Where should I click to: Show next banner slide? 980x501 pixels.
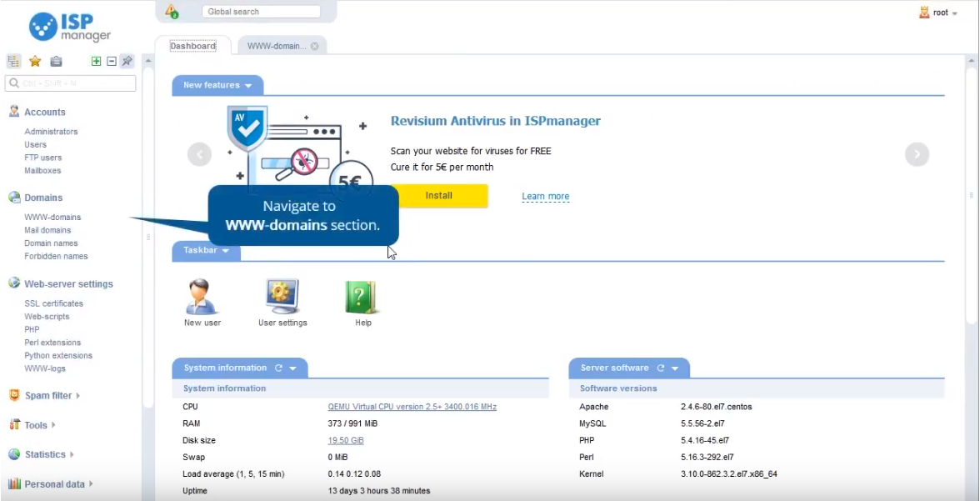pos(917,154)
